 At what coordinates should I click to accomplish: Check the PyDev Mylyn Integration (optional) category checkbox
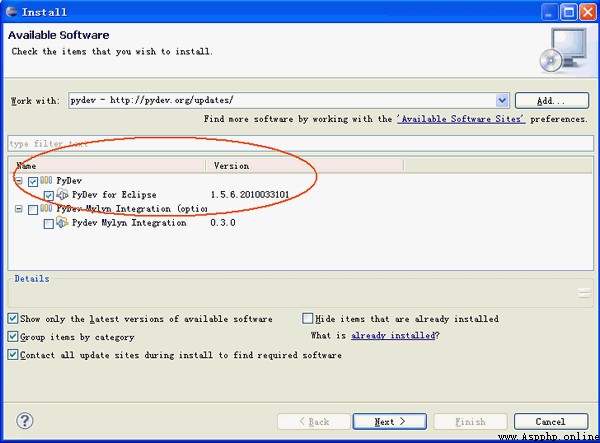tap(33, 210)
